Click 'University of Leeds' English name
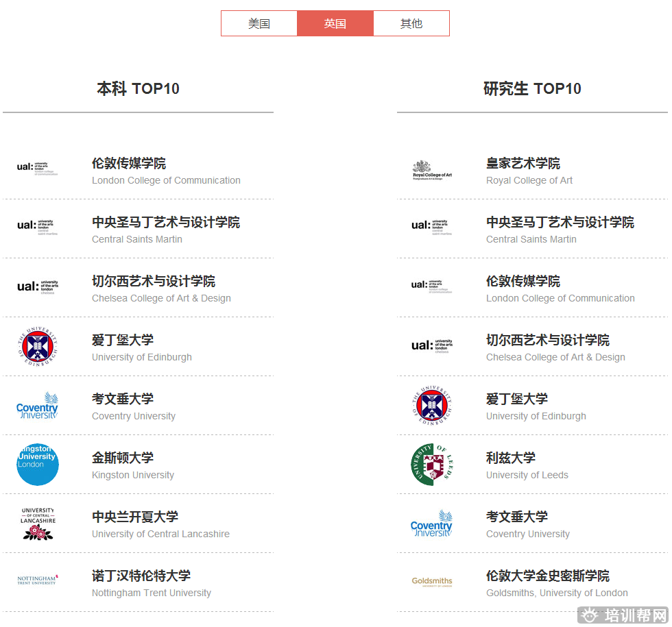 coord(527,475)
